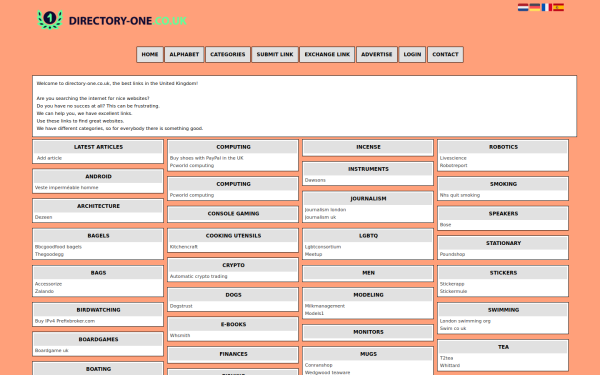Image resolution: width=600 pixels, height=375 pixels.
Task: Click the Birdwatching category header
Action: tap(98, 310)
